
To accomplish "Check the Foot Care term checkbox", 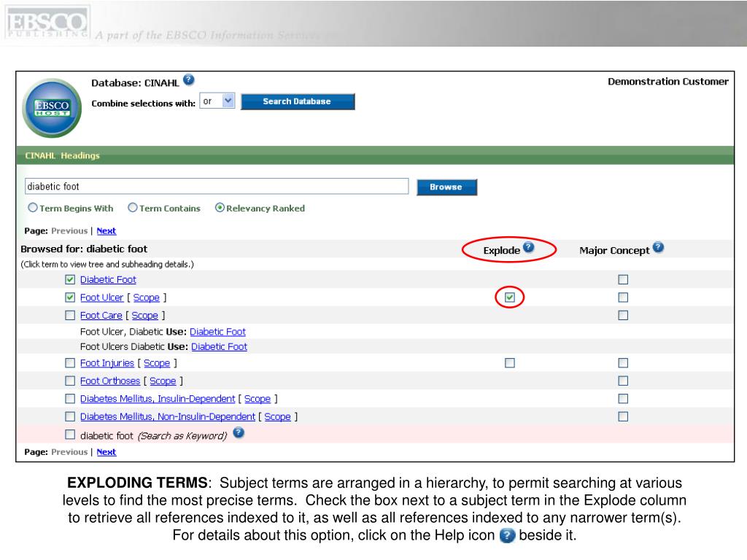I will (70, 315).
